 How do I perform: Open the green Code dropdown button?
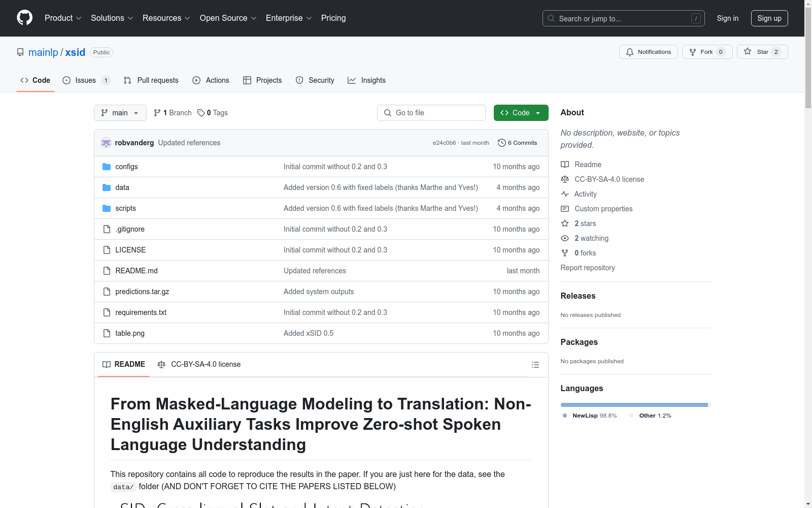pos(521,113)
